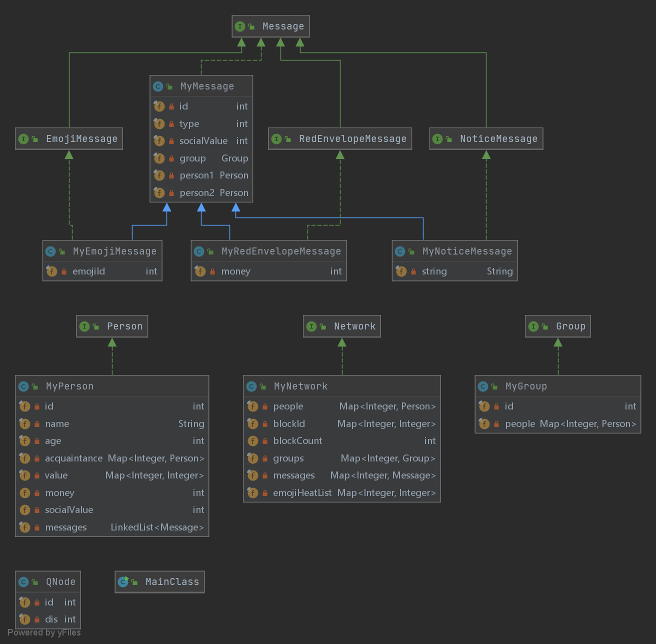Click the field icon of money in MyRedEnvelopeMessage

[200, 271]
